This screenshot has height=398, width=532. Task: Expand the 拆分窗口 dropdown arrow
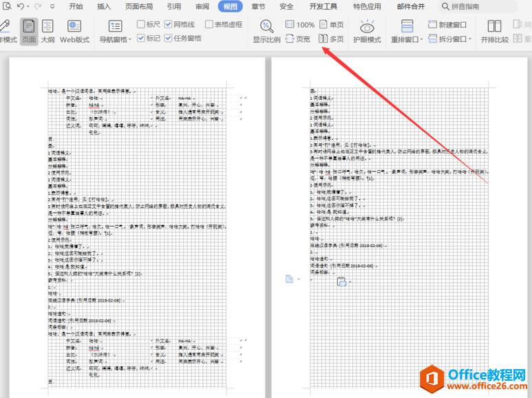click(x=470, y=39)
